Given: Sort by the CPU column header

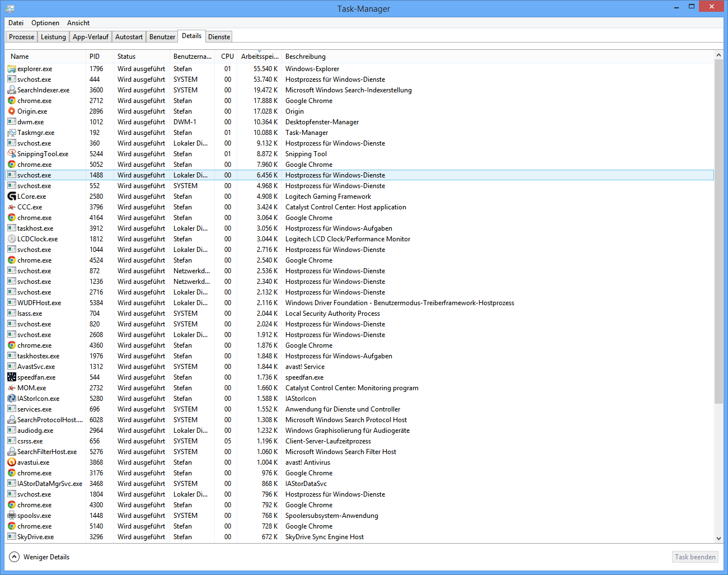Looking at the screenshot, I should pos(226,57).
